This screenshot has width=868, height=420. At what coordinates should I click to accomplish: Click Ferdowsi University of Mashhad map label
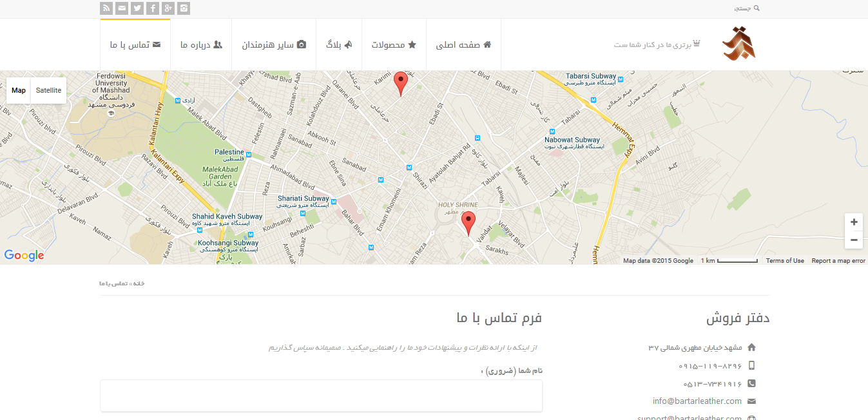pos(111,91)
